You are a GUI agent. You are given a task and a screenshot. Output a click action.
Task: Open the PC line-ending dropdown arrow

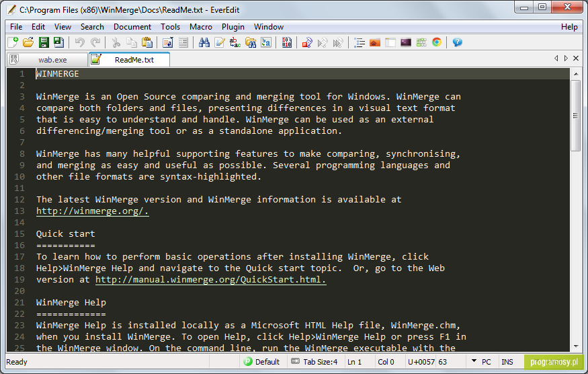[474, 361]
